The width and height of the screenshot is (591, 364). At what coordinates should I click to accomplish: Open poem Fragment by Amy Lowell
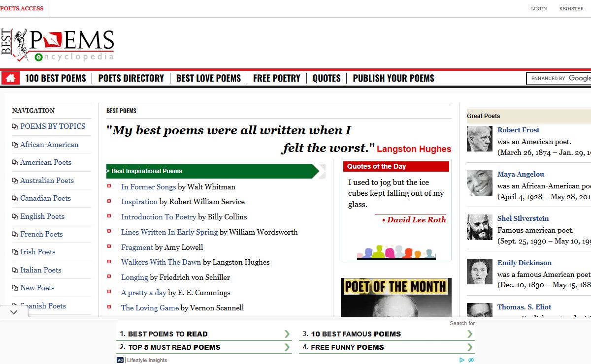tap(137, 247)
